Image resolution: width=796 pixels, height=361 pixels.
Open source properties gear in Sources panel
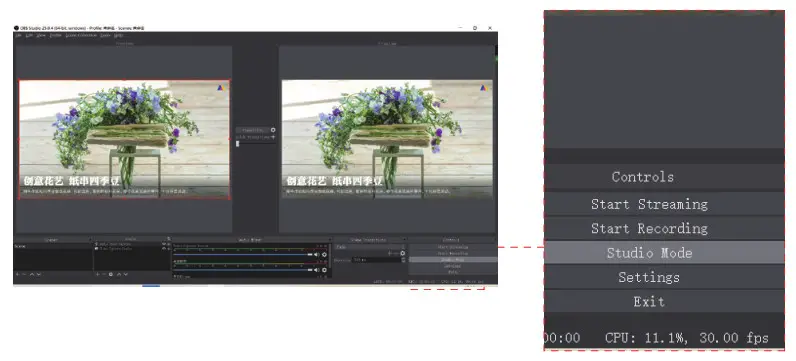pos(111,274)
